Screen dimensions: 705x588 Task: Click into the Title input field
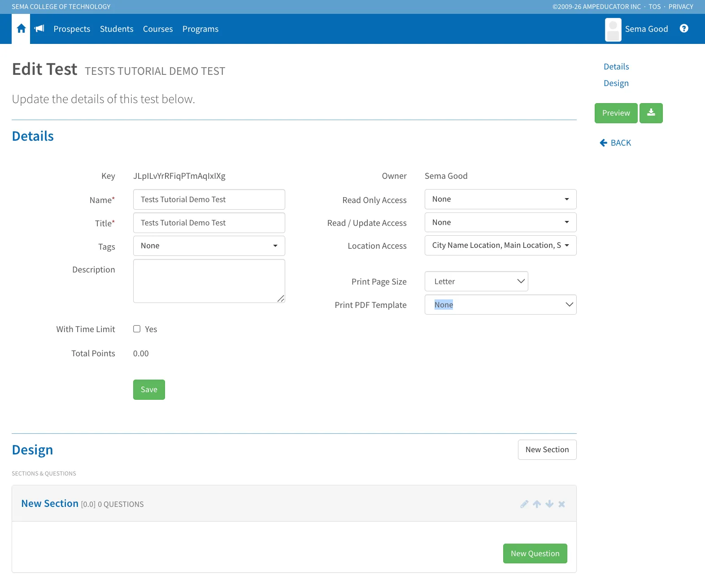pos(209,223)
